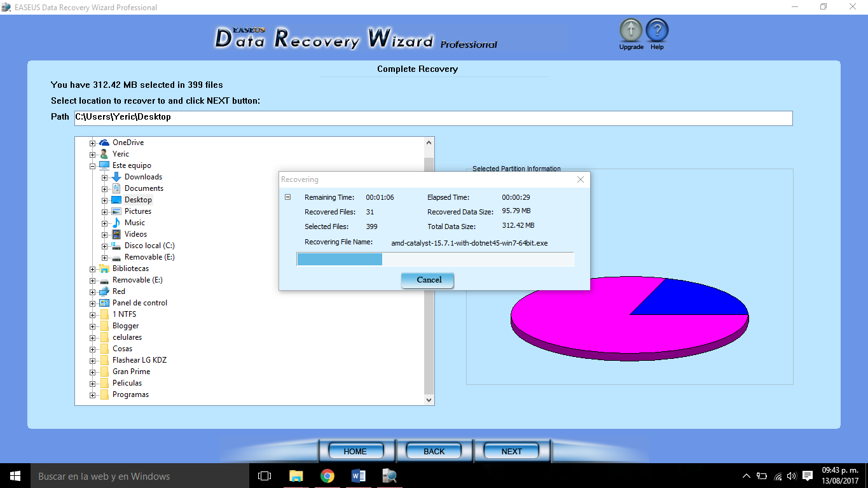
Task: Go to the HOME step
Action: 355,451
